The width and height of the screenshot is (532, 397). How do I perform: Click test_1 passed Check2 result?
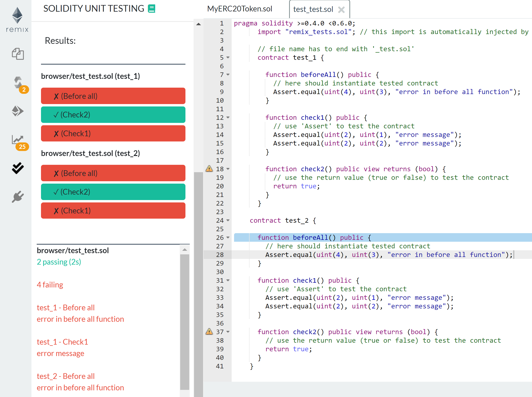pos(113,115)
